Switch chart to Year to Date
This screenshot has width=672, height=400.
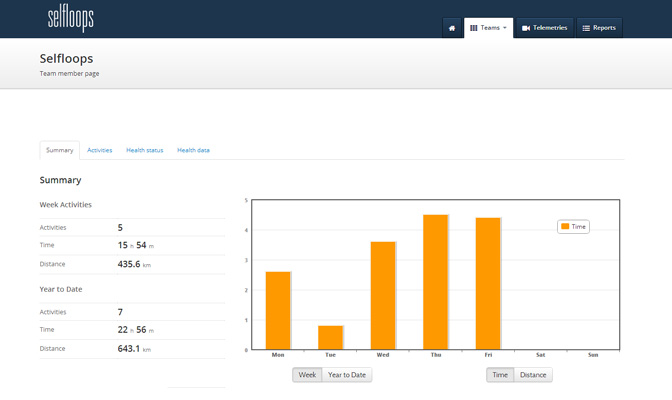tap(347, 375)
